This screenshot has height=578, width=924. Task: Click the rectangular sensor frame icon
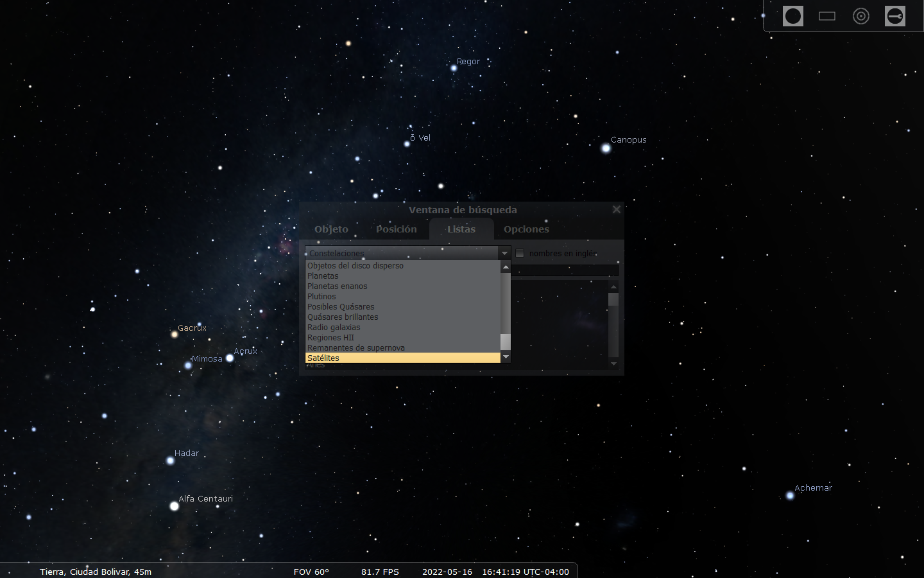tap(827, 16)
